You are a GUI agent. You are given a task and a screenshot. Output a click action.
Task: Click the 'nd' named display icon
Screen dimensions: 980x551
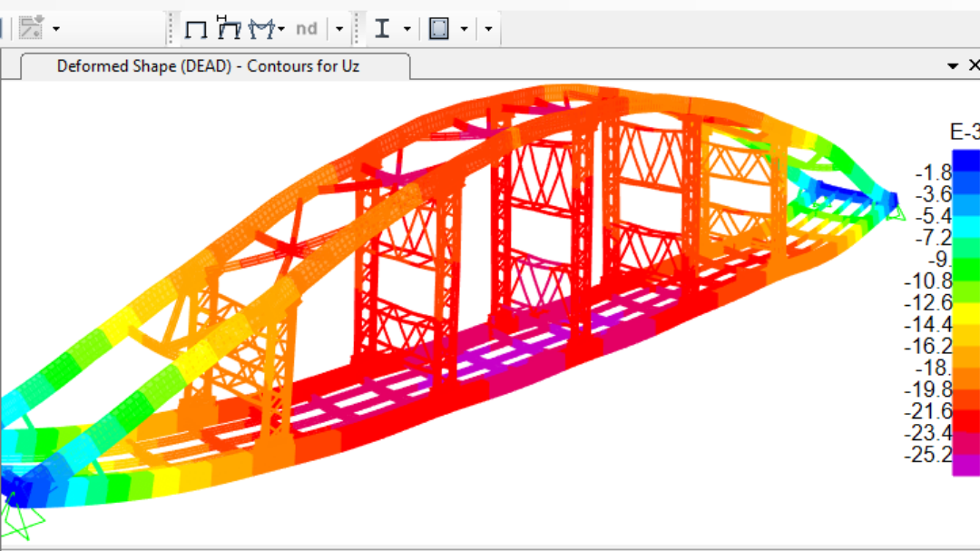pos(307,29)
